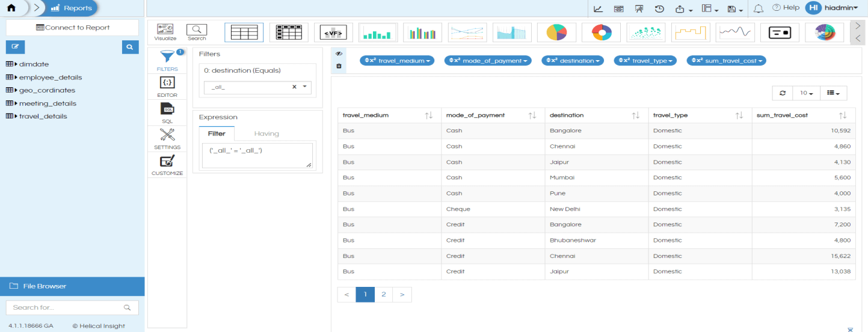Screen dimensions: 868x332
Task: Select the scatter plot visualization
Action: coord(646,32)
